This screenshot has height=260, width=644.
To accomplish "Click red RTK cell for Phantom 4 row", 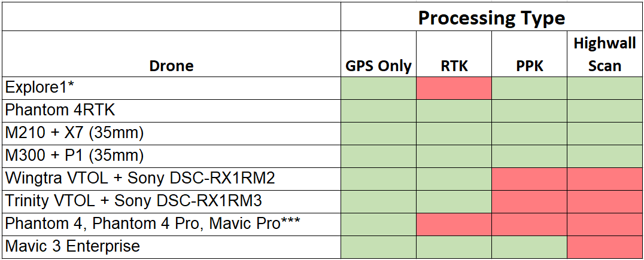I will click(454, 224).
